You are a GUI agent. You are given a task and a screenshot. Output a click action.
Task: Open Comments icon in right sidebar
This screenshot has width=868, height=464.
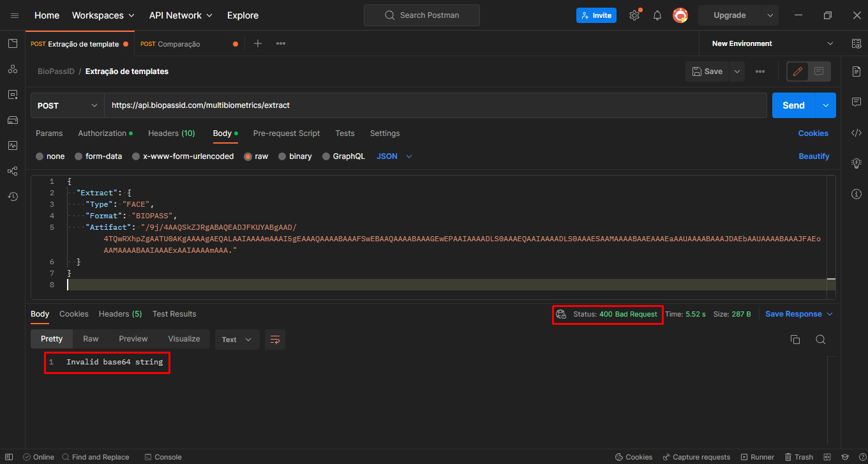pos(857,102)
